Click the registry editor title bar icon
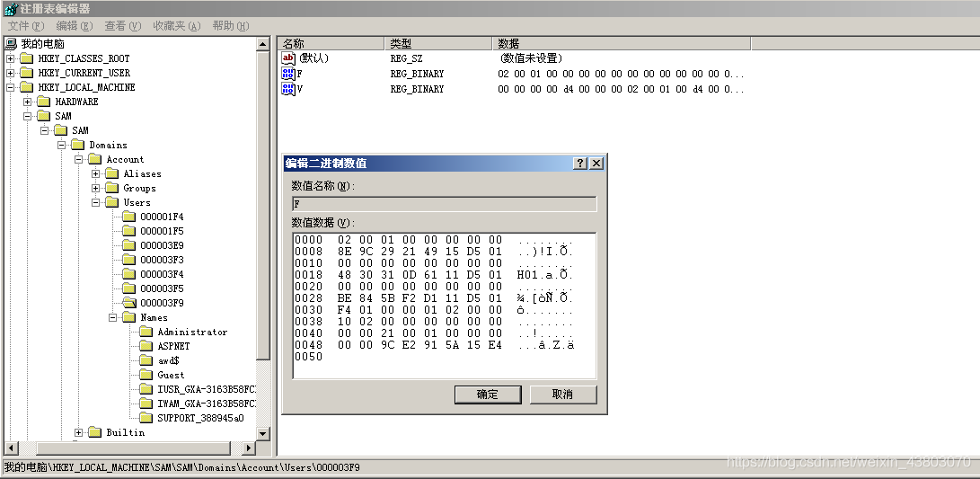980x479 pixels. point(11,9)
